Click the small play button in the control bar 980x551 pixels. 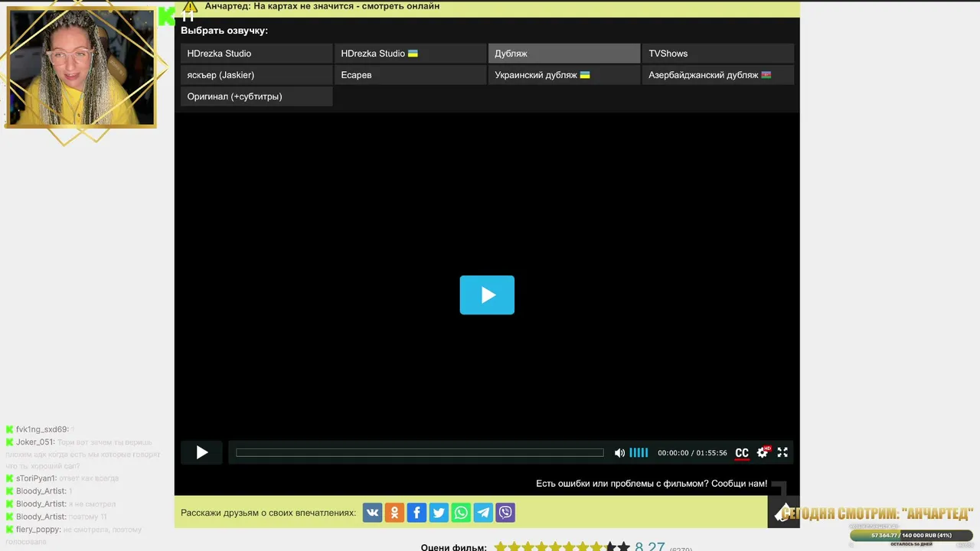201,452
